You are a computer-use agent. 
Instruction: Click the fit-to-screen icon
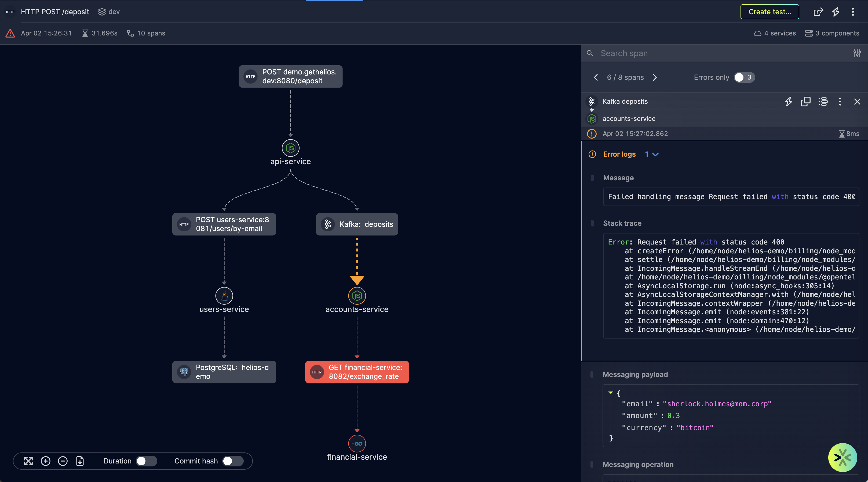pos(28,461)
